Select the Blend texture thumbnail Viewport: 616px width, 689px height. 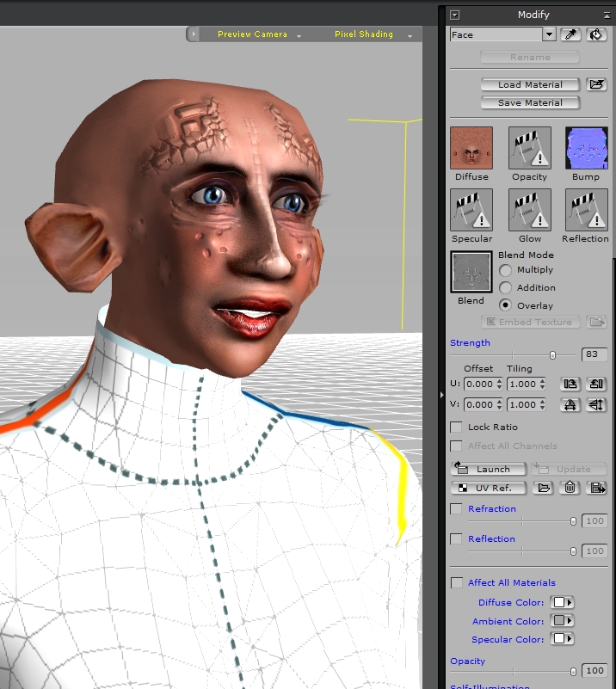point(471,272)
